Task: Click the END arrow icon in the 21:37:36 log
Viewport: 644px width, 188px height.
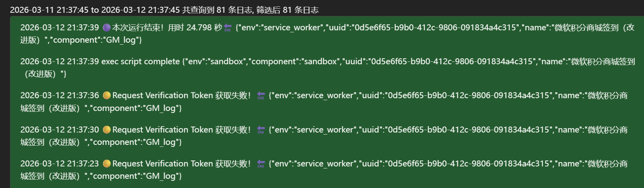Action: pyautogui.click(x=261, y=96)
